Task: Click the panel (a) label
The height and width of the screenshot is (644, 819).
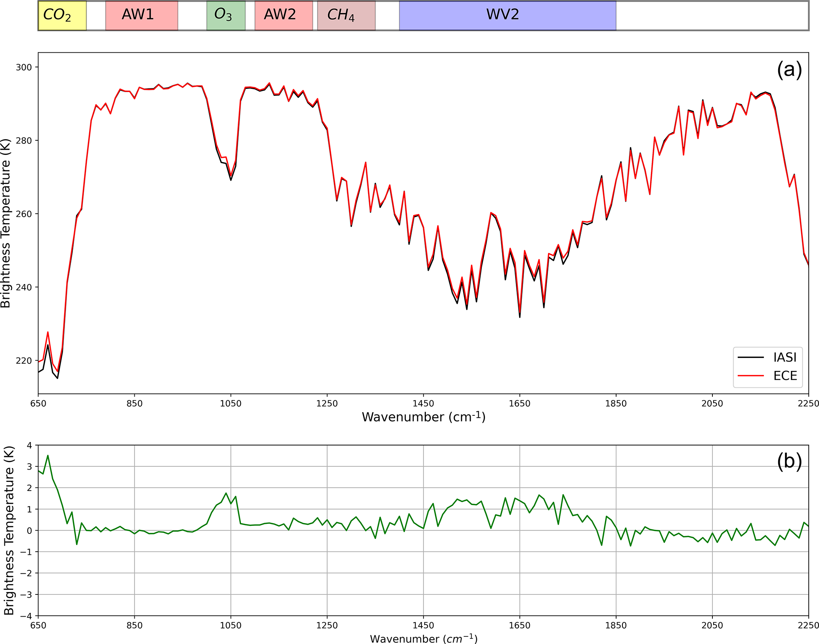Action: point(789,70)
